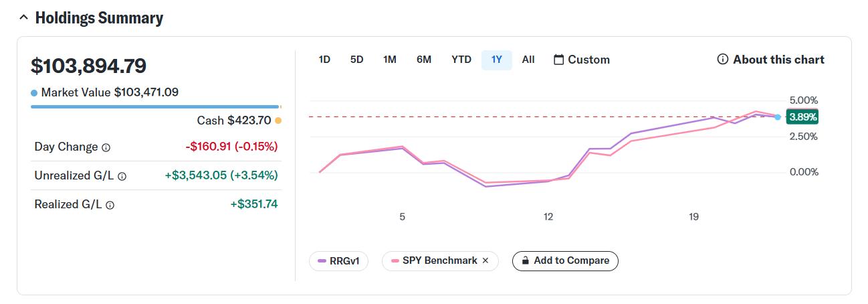Collapse the Holdings Summary section chevron

(x=23, y=18)
